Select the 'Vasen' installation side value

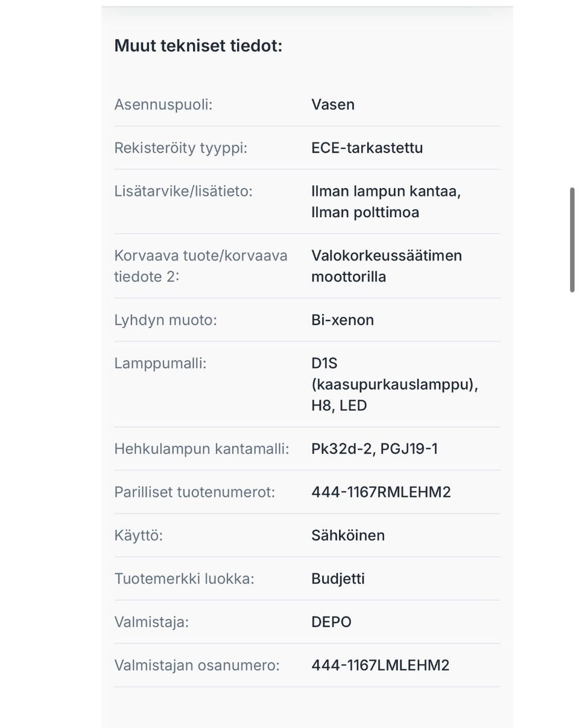coord(333,104)
